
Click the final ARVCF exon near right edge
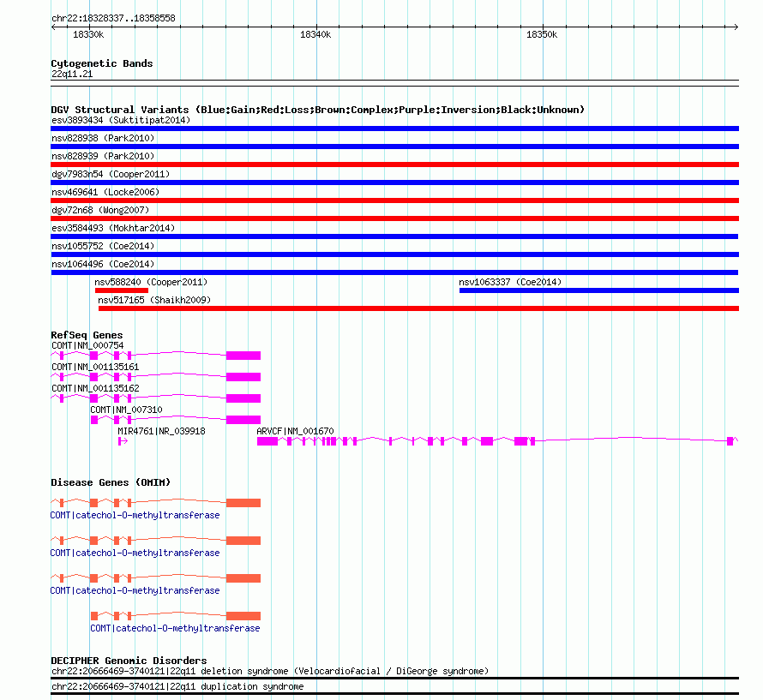(730, 441)
